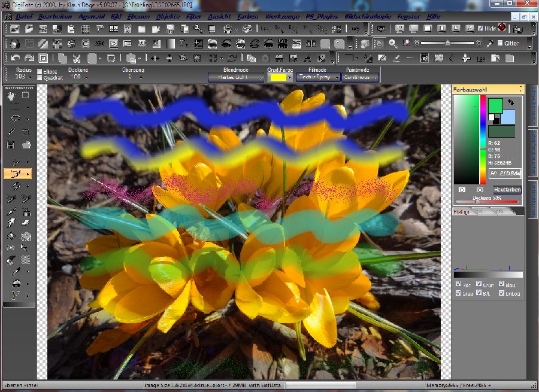
Task: Open the Paintmode Continuous dropdown
Action: click(361, 77)
